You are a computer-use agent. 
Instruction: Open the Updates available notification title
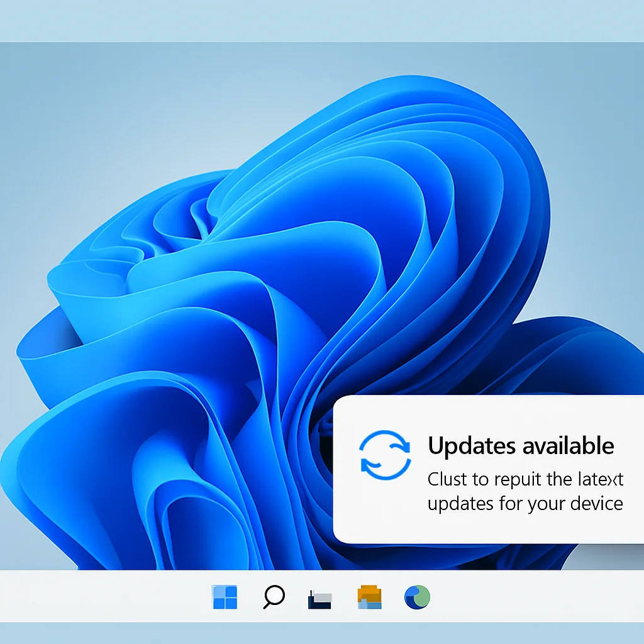[x=521, y=446]
